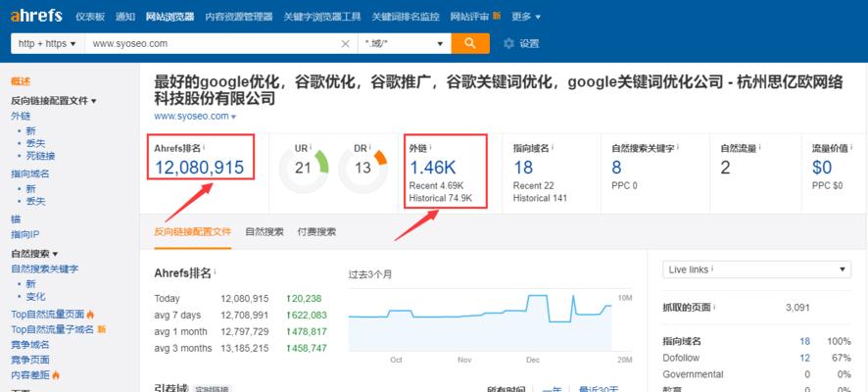The width and height of the screenshot is (868, 392).
Task: Click 锚 in the sidebar
Action: pos(16,219)
